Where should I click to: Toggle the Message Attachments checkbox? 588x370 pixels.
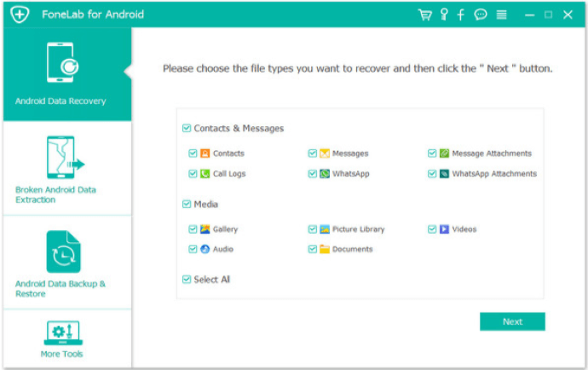click(x=432, y=153)
